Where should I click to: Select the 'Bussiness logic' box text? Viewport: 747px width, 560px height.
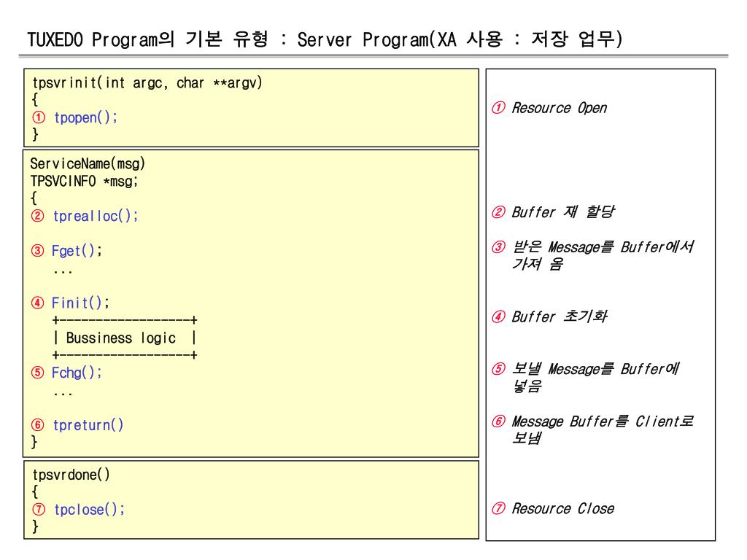tap(121, 338)
